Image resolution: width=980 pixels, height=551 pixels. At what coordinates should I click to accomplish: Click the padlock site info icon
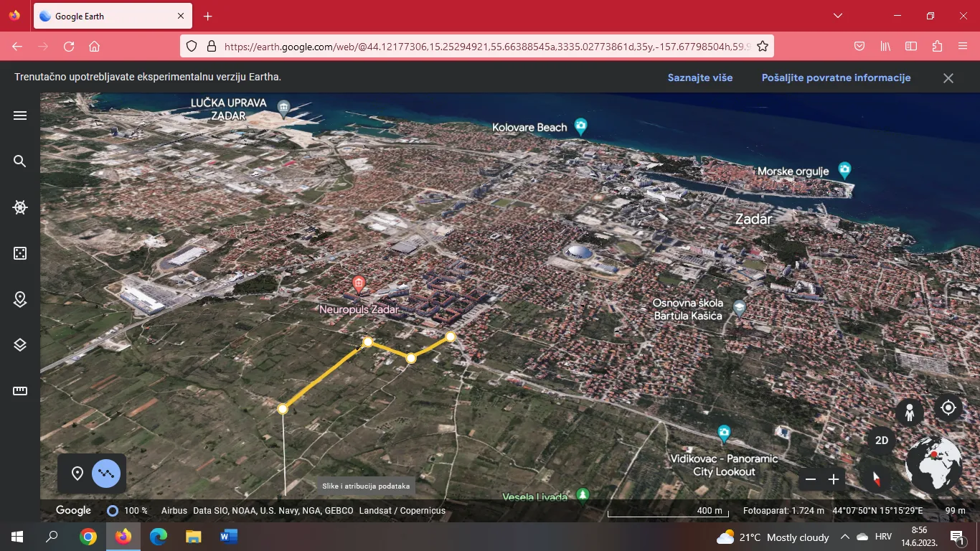point(211,47)
